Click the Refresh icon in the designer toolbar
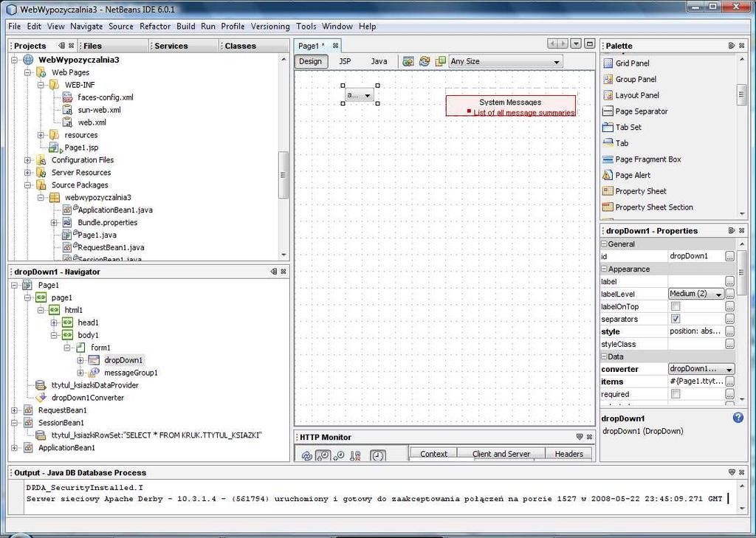 [x=425, y=62]
